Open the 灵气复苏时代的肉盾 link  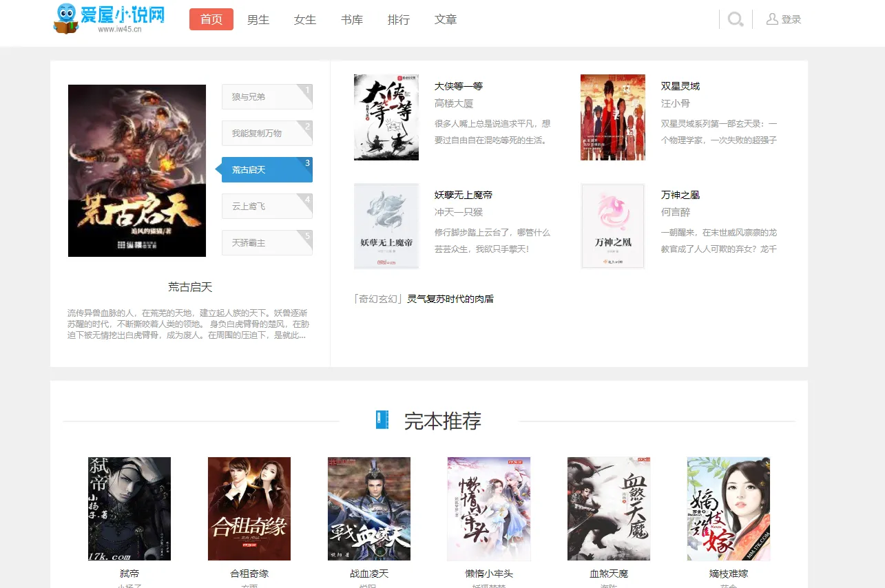(x=450, y=299)
